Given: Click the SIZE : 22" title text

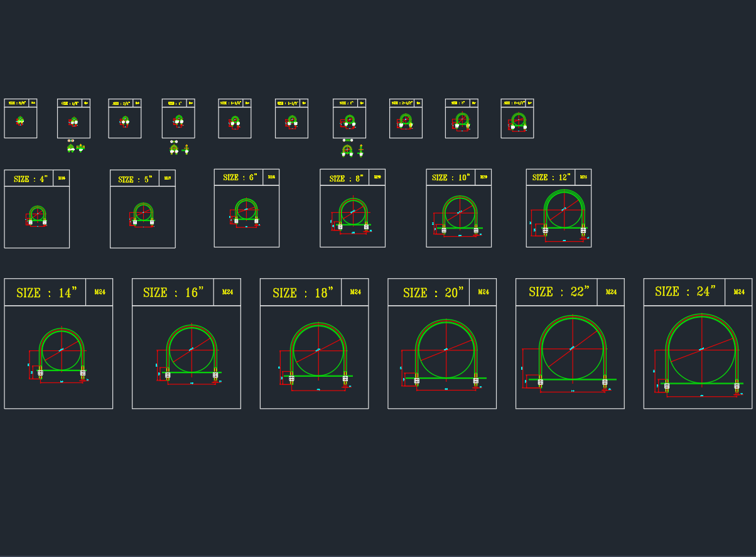Looking at the screenshot, I should pos(558,292).
